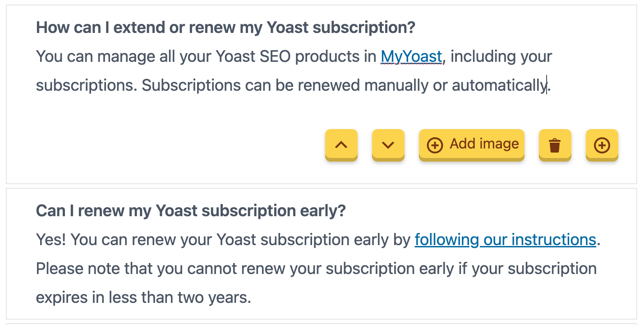Screen dimensions: 644x325
Task: Click the upward chevron to move FAQ up
Action: click(341, 144)
